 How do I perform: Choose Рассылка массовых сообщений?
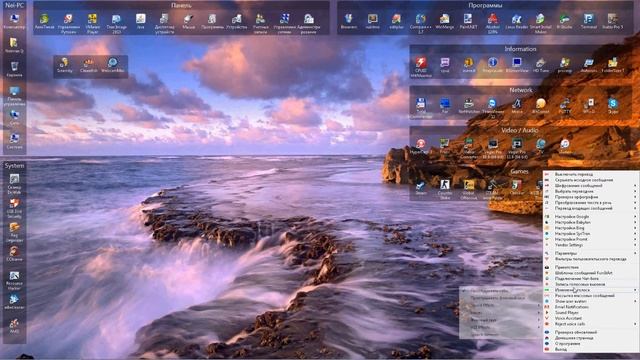coord(591,296)
